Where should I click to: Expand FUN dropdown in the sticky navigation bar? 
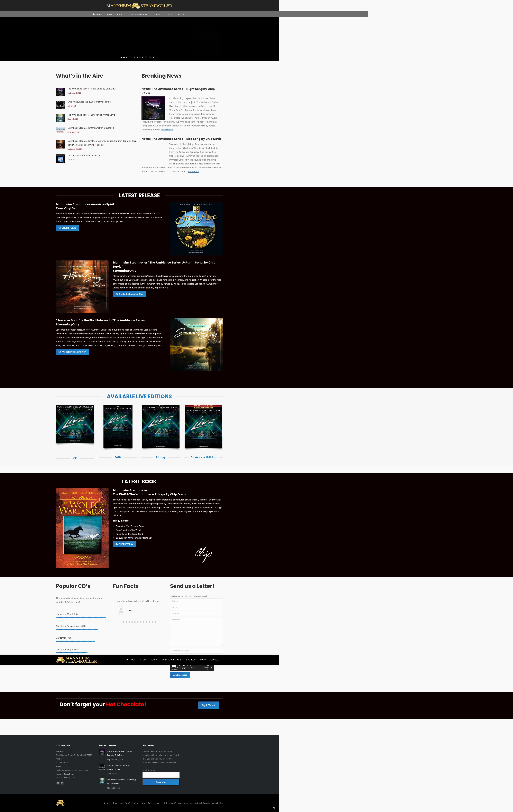coord(203,660)
